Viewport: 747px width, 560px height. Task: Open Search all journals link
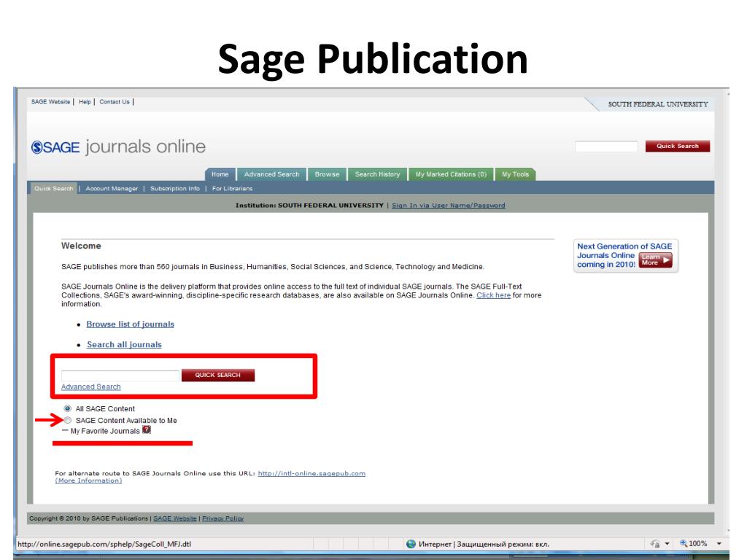(x=124, y=344)
